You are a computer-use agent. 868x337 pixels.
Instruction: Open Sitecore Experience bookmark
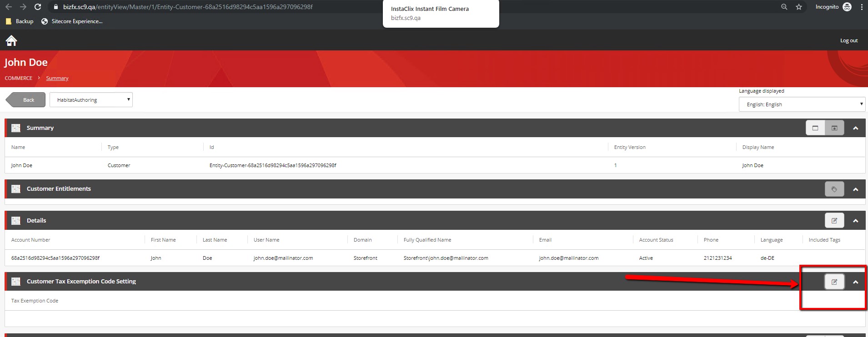tap(72, 21)
